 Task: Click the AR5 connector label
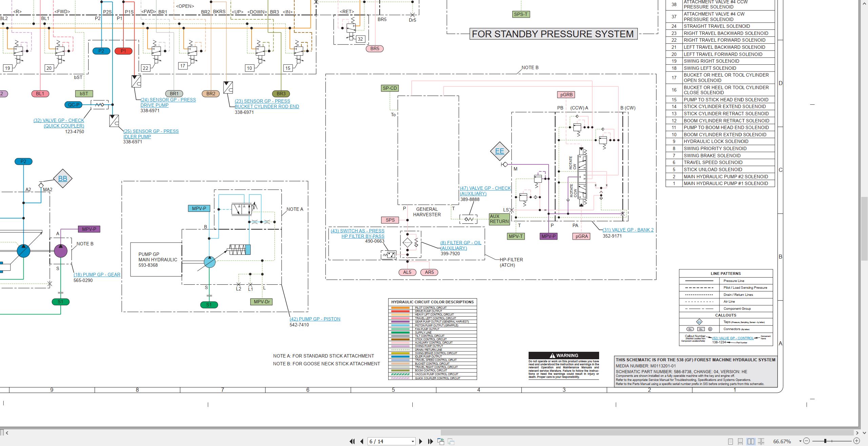[x=429, y=272]
